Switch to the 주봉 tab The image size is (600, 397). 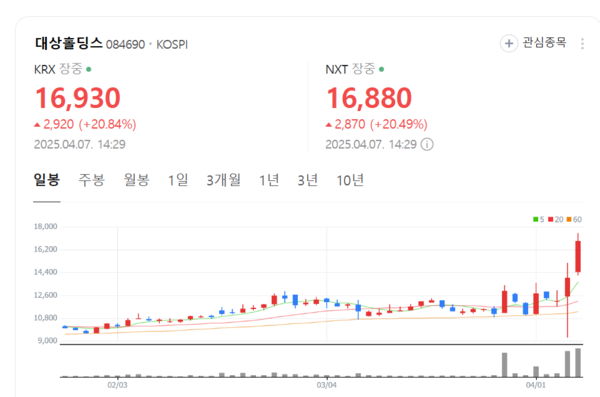91,180
